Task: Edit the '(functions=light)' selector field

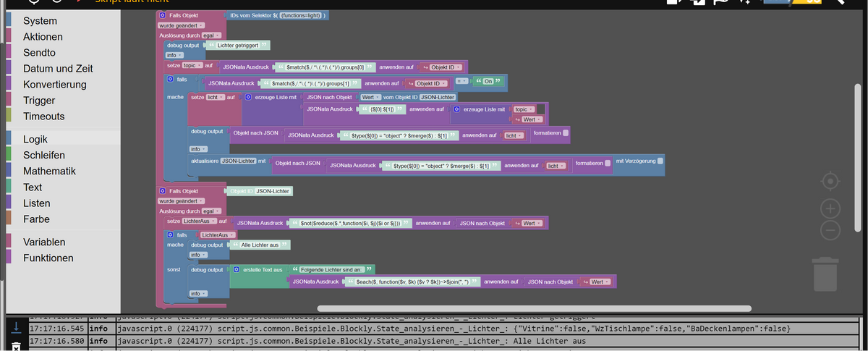Action: [299, 15]
